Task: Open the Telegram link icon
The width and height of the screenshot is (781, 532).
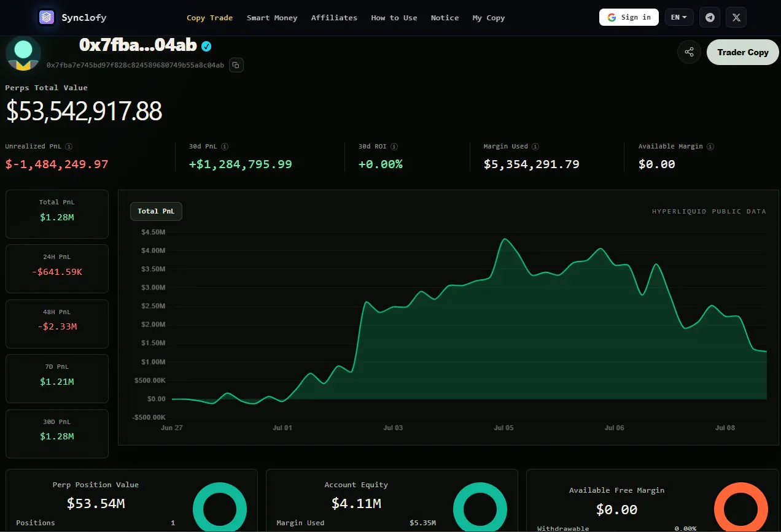Action: tap(710, 17)
